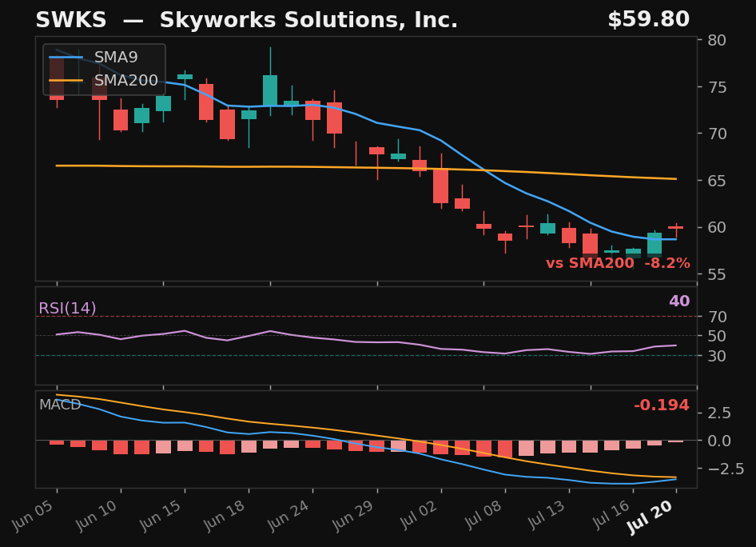This screenshot has width=756, height=547.
Task: Click the 55 price axis label
Action: click(717, 274)
